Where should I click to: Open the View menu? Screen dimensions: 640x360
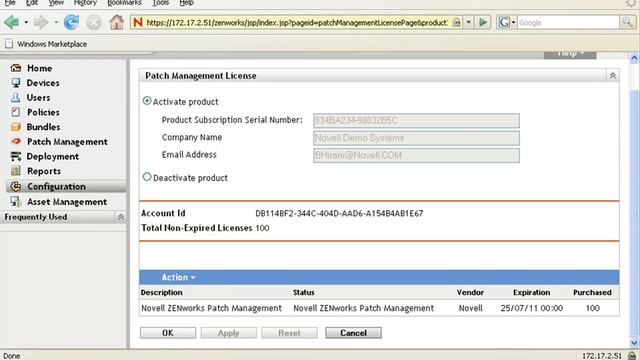coord(56,3)
